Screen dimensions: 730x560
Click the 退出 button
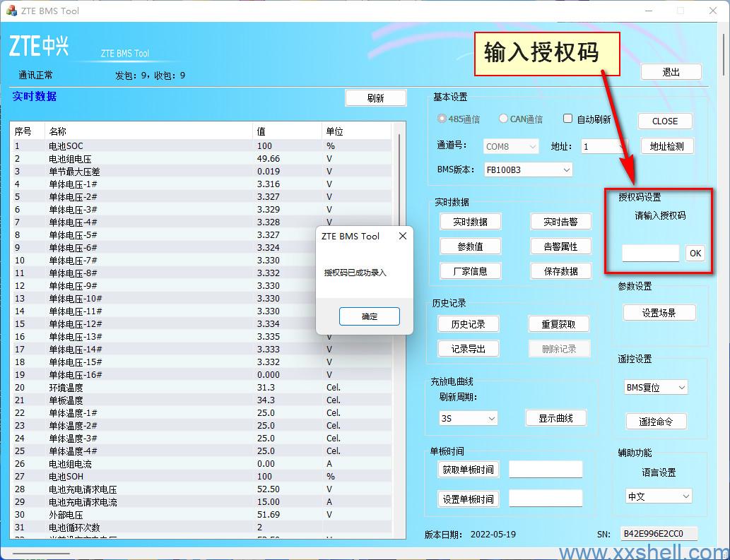pyautogui.click(x=671, y=72)
